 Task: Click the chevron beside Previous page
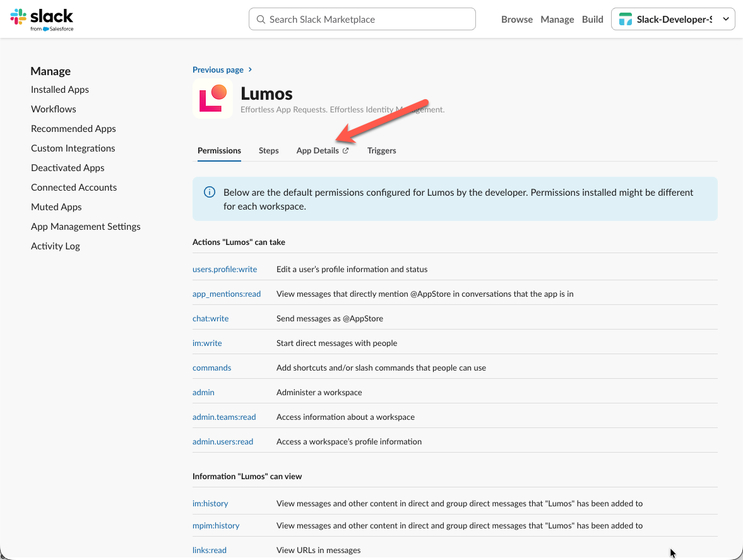coord(251,70)
